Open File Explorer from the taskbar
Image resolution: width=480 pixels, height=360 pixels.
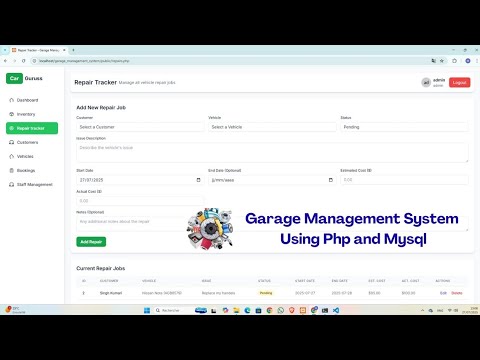[236, 310]
